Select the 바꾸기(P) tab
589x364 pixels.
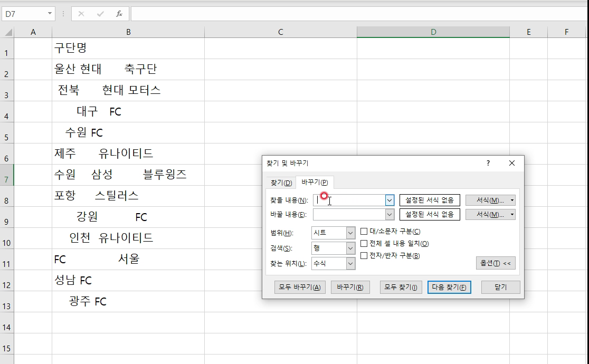(315, 182)
